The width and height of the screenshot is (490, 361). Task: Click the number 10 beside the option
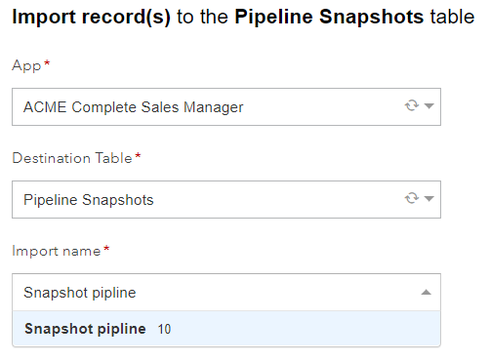(164, 329)
